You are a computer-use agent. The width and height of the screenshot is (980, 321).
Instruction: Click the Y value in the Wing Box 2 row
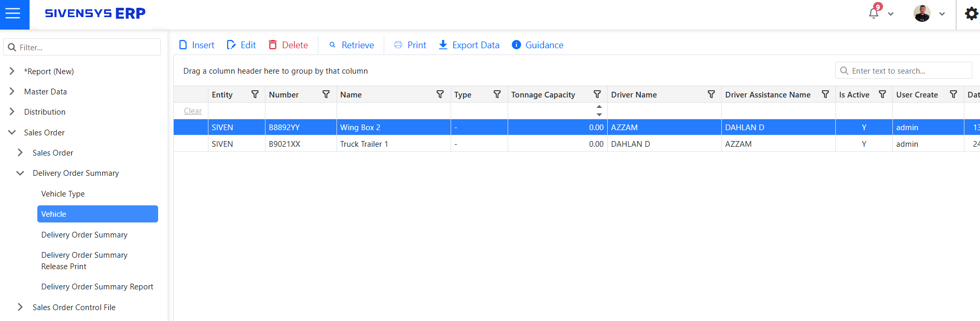864,127
